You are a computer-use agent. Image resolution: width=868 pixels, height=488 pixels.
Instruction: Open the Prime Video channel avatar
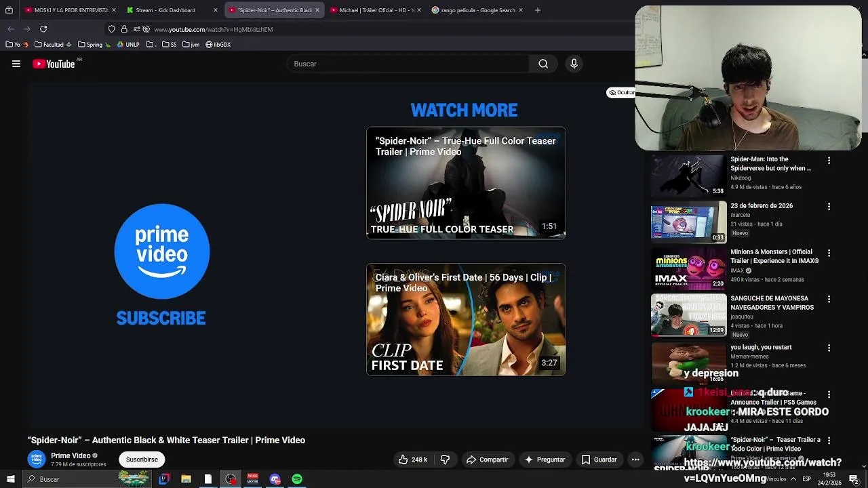coord(37,459)
